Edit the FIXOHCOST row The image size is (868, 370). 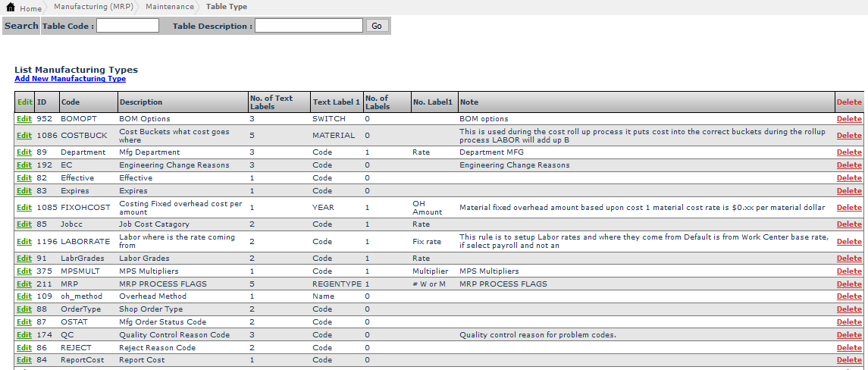(24, 208)
